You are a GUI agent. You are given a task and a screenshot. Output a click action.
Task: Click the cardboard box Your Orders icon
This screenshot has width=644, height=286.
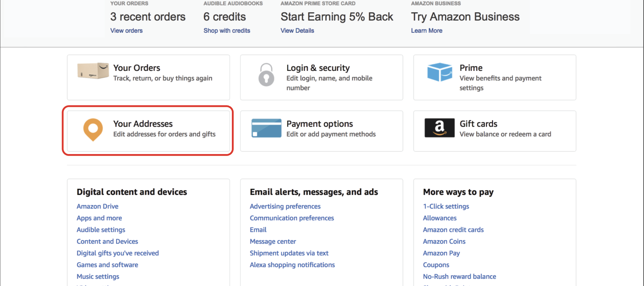click(x=93, y=71)
